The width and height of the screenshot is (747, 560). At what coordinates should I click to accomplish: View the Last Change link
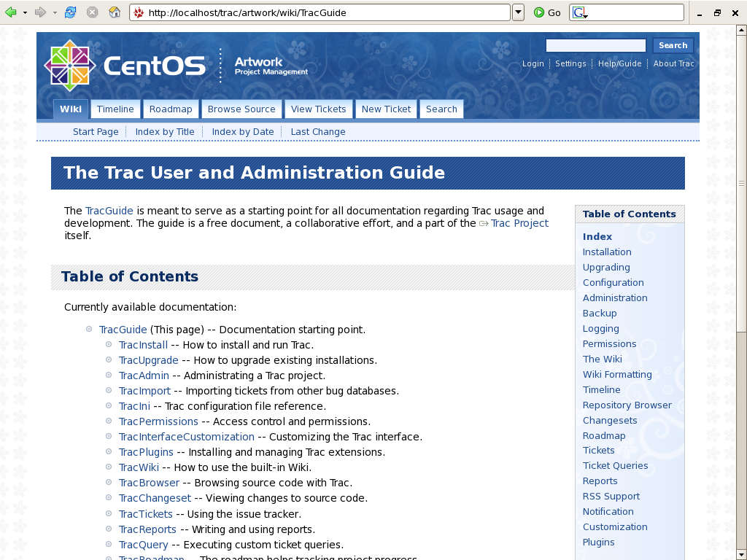[318, 132]
